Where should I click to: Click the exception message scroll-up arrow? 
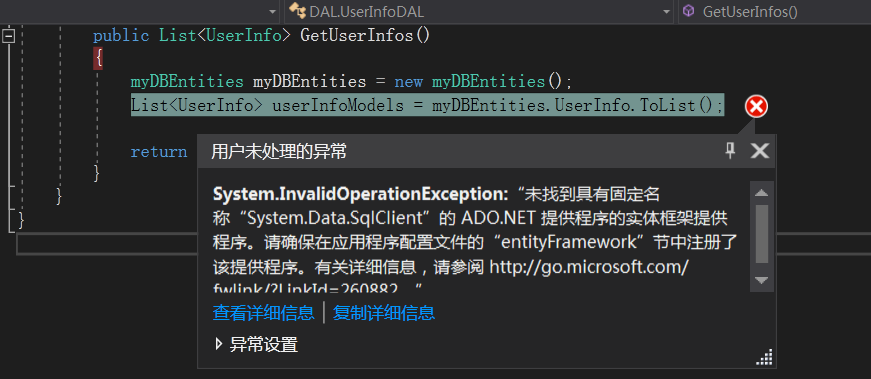tap(762, 192)
